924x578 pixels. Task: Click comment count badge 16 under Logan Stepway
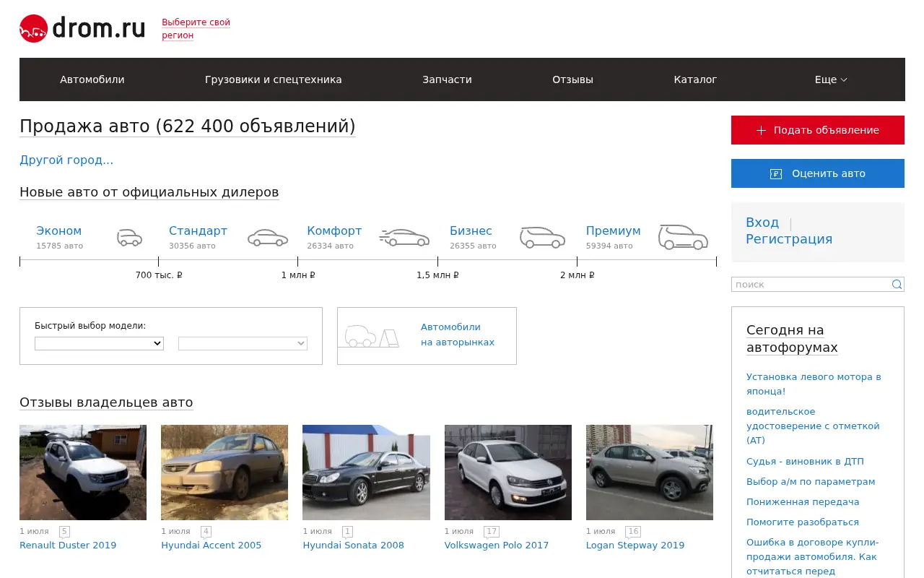coord(633,532)
